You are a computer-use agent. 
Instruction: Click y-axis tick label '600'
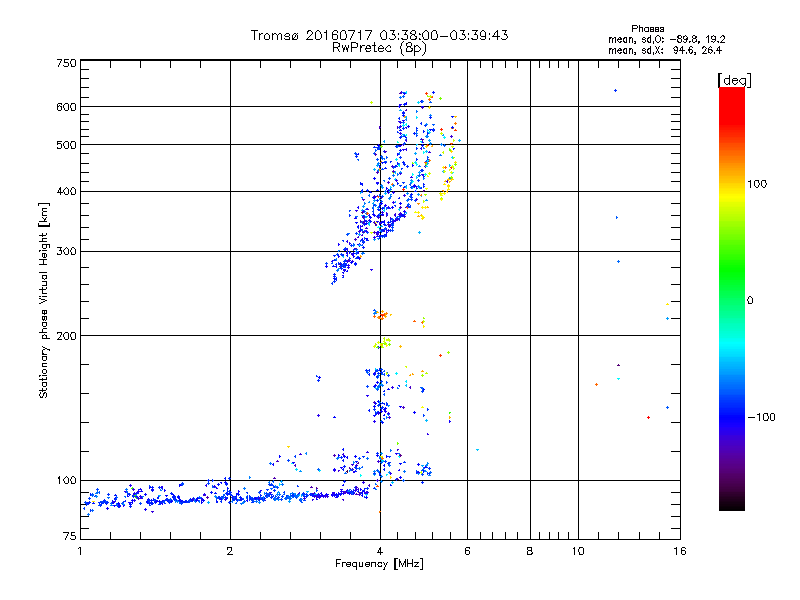tap(66, 107)
